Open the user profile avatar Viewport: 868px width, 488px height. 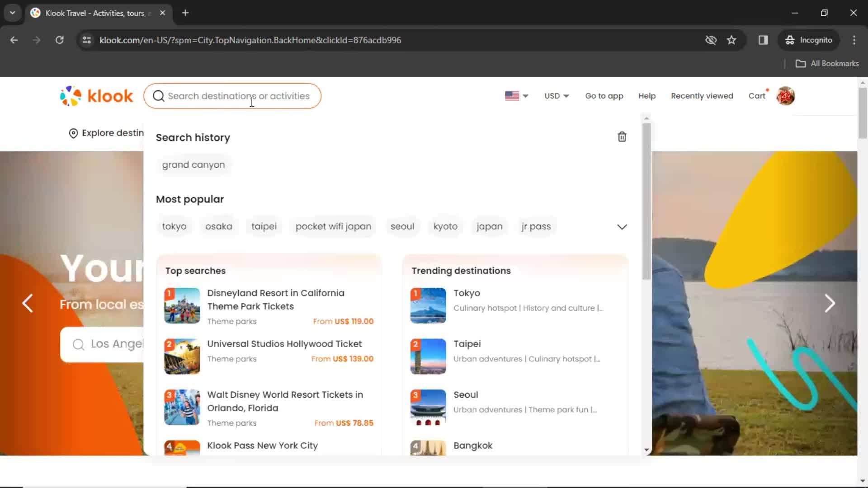pos(786,96)
